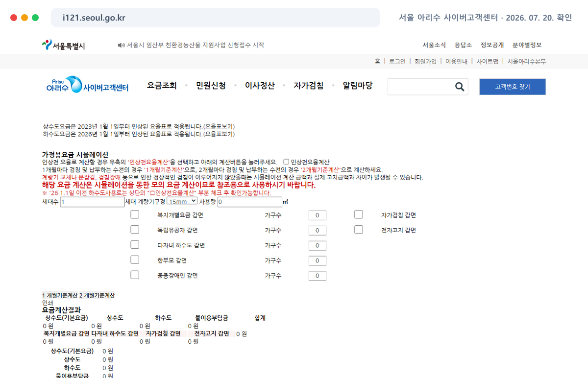This screenshot has width=588, height=378.
Task: Click the 세대수 input field
Action: coord(92,202)
